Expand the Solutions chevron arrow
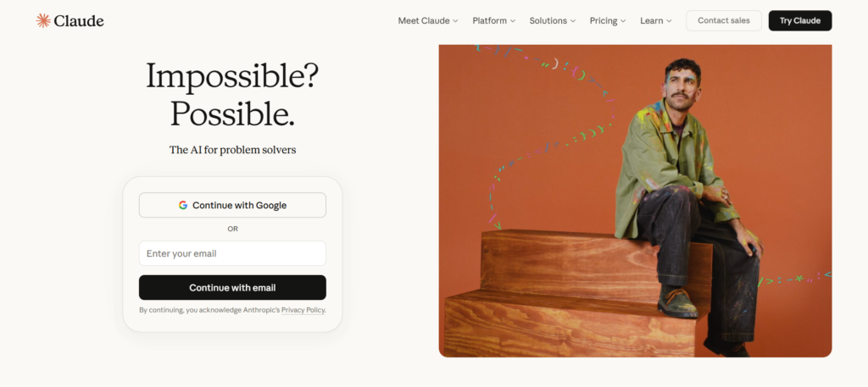The image size is (868, 387). (x=573, y=21)
